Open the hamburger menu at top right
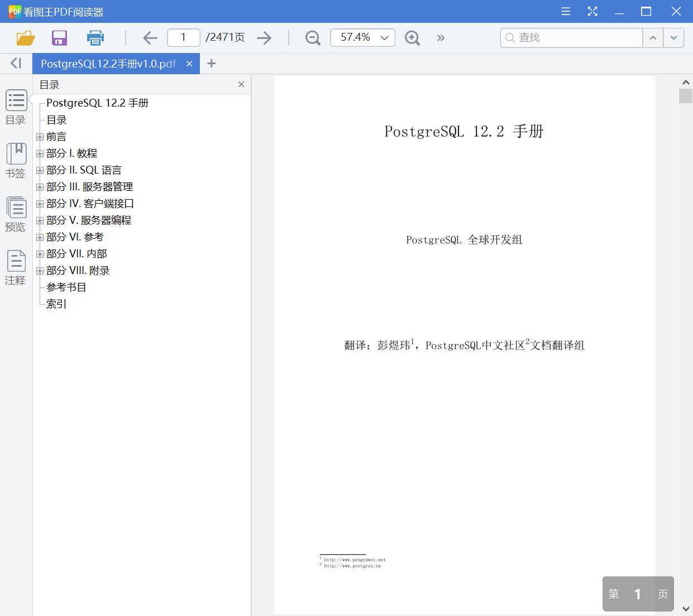 pos(565,11)
